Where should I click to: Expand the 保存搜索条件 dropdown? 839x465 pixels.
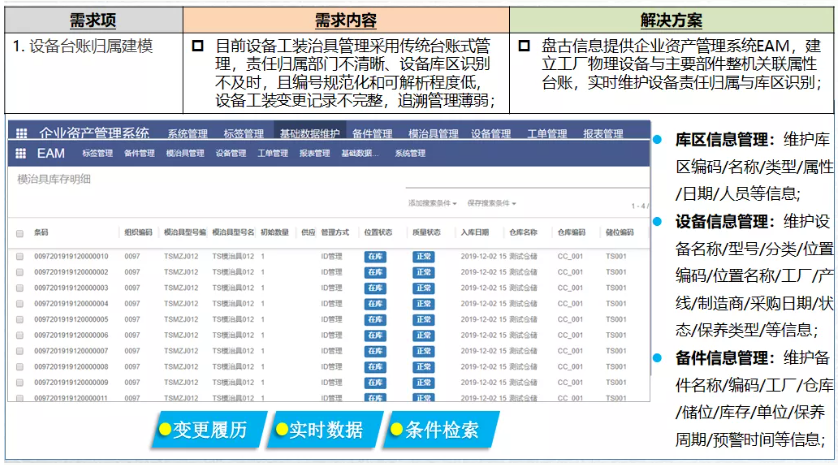point(491,203)
